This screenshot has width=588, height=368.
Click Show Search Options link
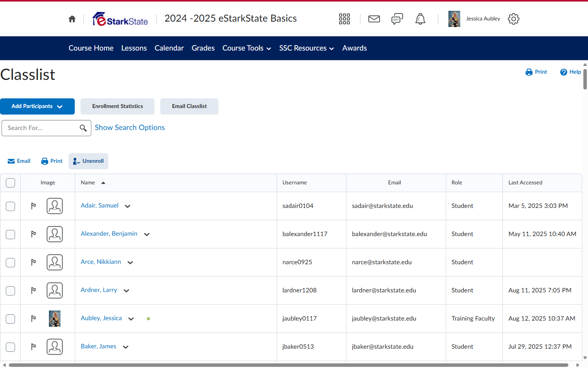(x=130, y=128)
